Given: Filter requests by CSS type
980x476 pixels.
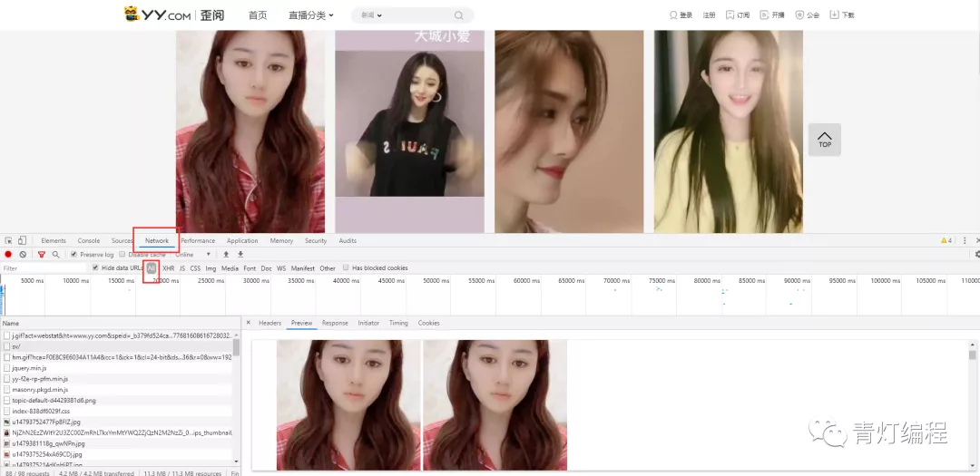Looking at the screenshot, I should 195,268.
